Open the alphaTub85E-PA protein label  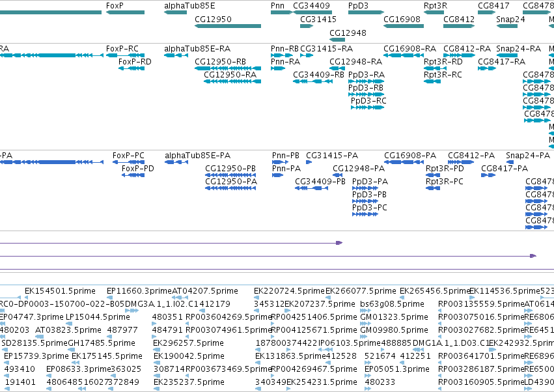tap(197, 156)
